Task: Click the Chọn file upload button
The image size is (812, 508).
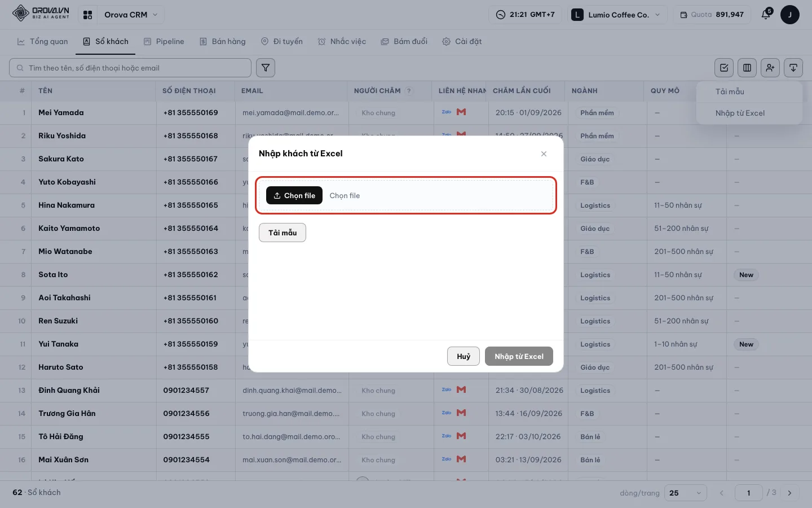Action: coord(294,195)
